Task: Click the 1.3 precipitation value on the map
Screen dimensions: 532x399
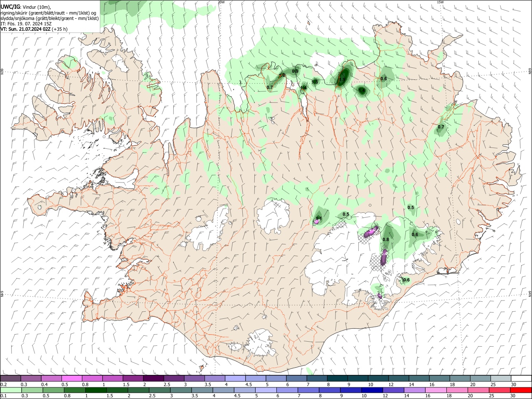Action: [315, 82]
